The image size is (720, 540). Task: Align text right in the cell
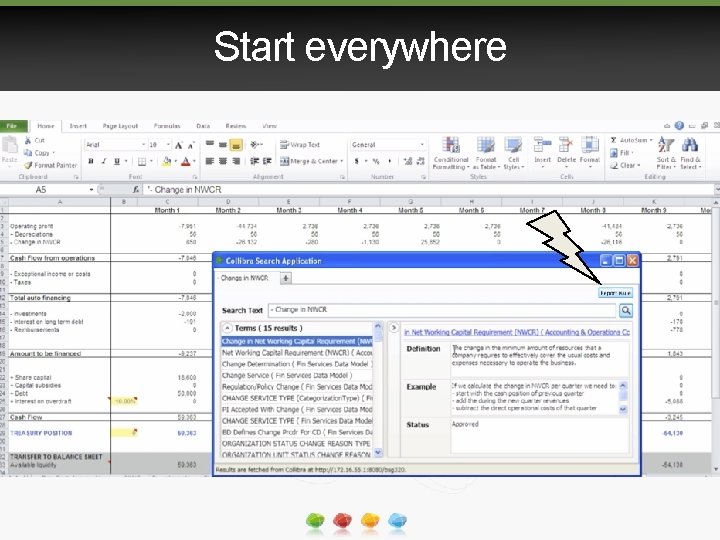[x=236, y=161]
